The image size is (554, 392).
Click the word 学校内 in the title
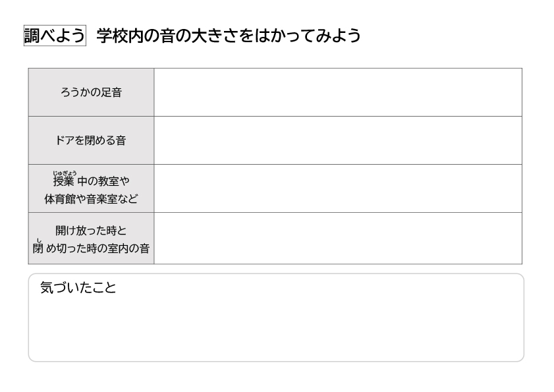tap(120, 36)
